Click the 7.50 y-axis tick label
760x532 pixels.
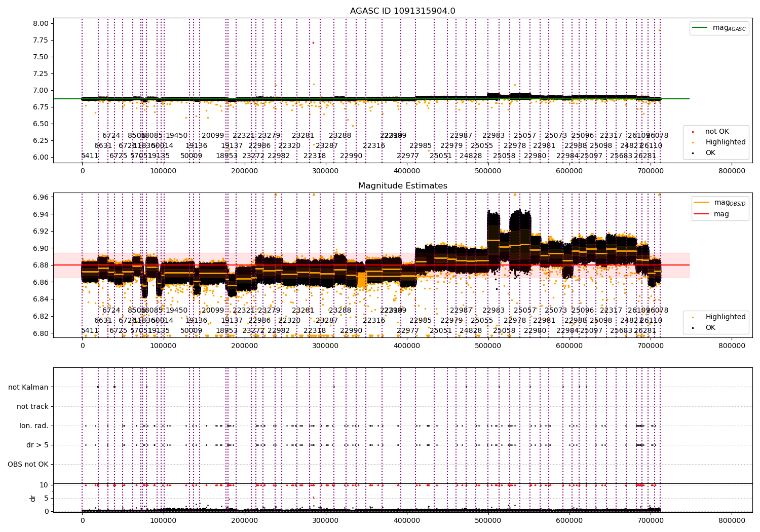[x=41, y=57]
